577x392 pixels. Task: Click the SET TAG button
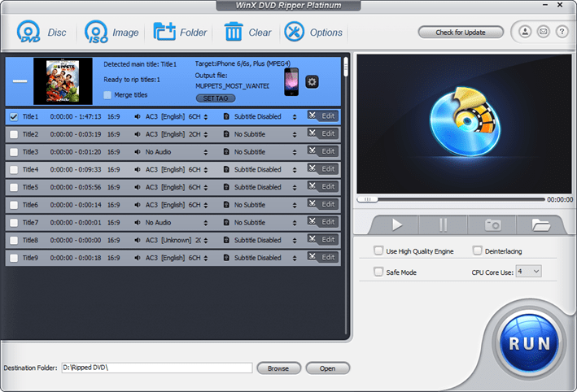pos(216,98)
